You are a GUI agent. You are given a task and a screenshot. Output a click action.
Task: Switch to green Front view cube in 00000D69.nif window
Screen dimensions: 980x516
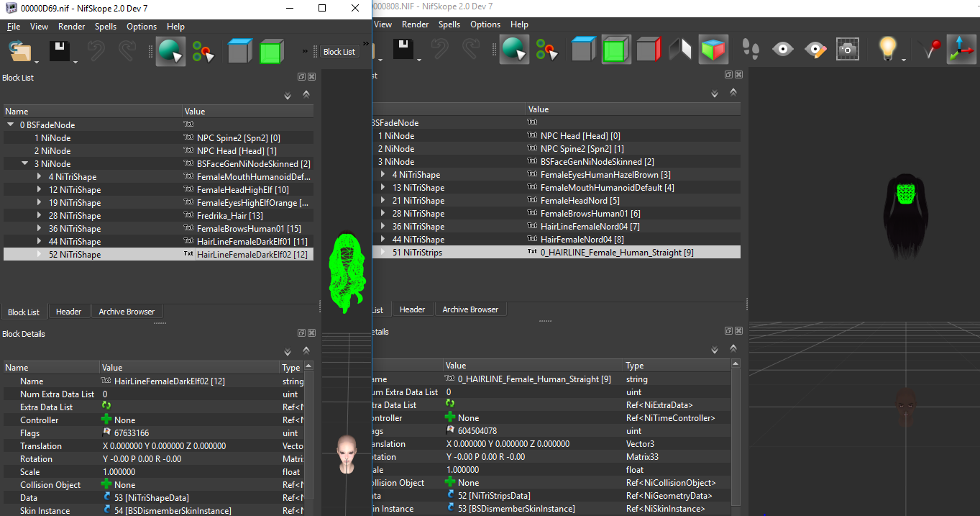272,51
